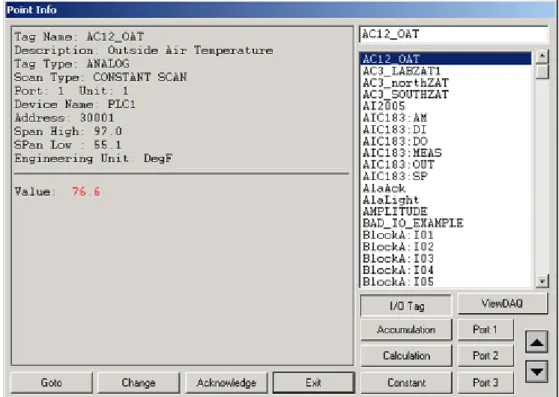Filter tags by Port 3
Viewport: 559px width, 397px height.
tap(485, 383)
